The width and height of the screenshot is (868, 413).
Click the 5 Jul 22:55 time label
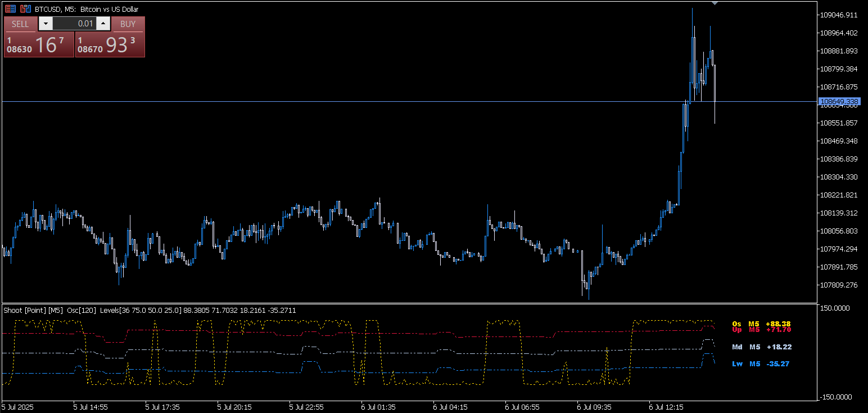pyautogui.click(x=306, y=406)
